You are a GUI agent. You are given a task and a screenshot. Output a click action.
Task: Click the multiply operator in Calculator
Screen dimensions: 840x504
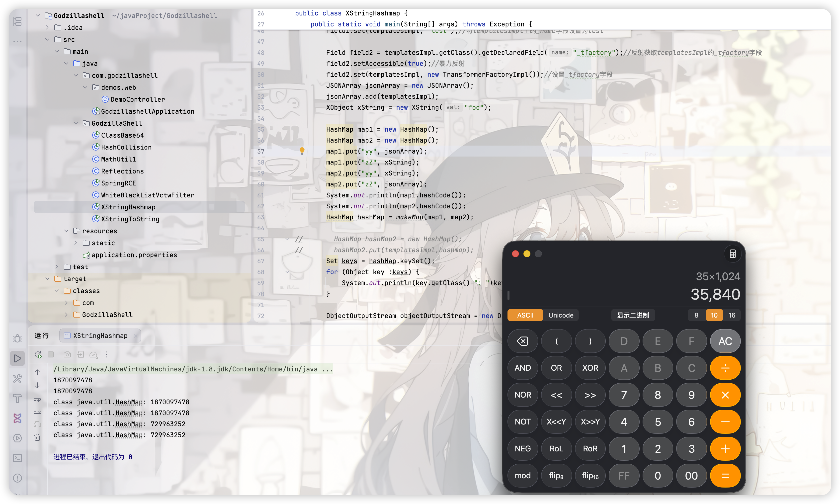click(x=725, y=395)
